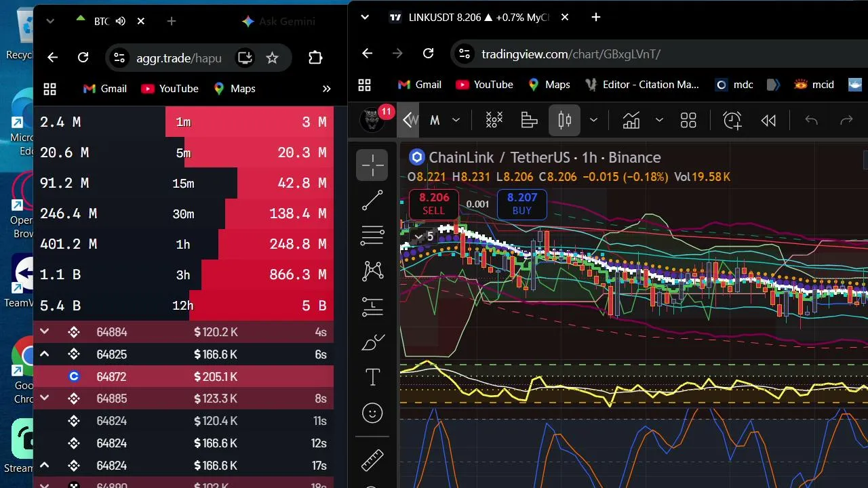Select the 1m liquidation stats row

tap(183, 122)
